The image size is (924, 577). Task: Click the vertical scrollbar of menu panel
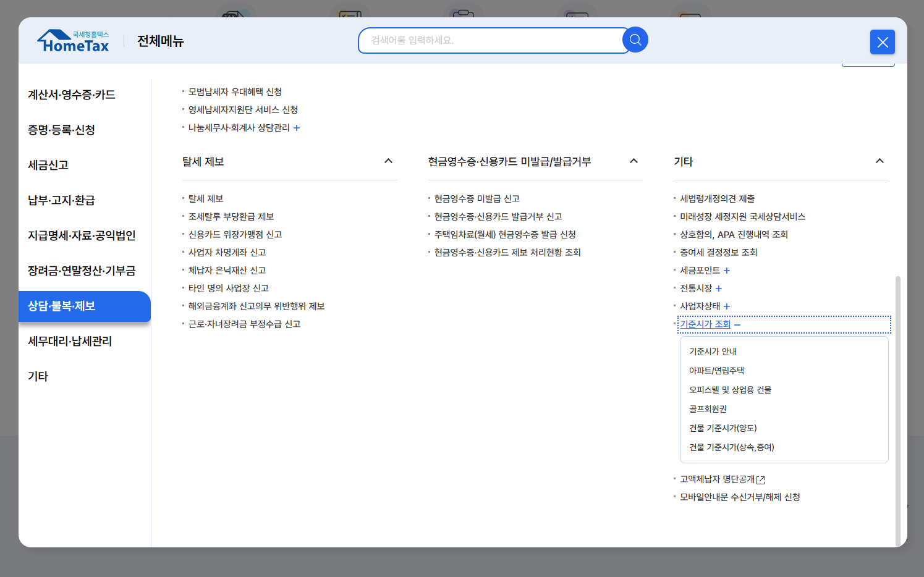pyautogui.click(x=898, y=411)
